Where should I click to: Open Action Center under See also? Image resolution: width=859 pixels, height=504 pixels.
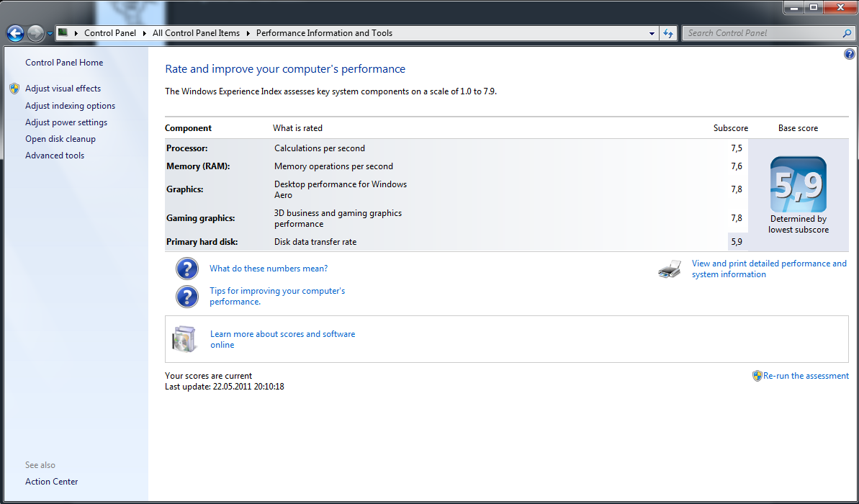pos(52,482)
